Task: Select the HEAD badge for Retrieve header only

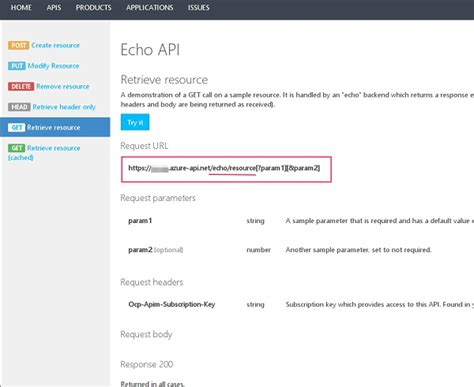Action: point(19,107)
